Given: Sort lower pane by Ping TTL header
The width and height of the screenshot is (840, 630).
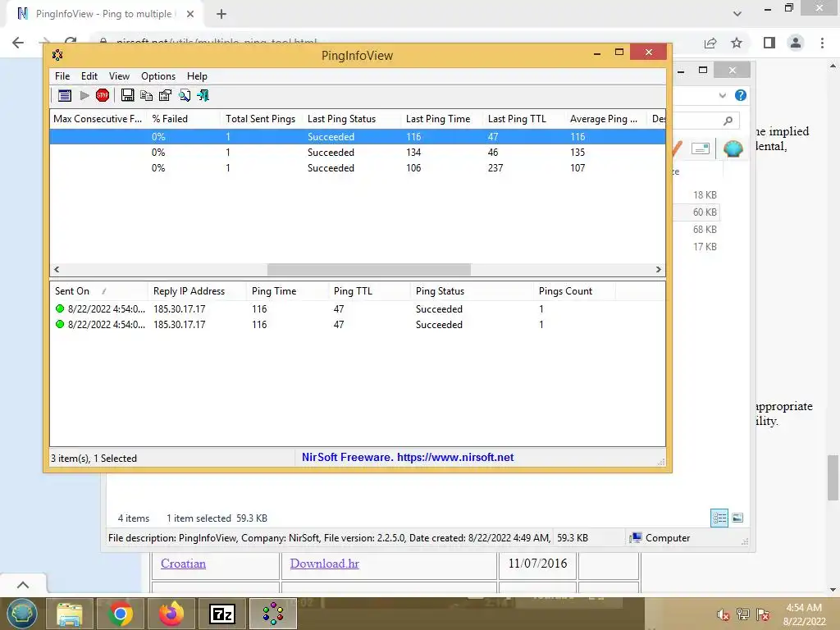Looking at the screenshot, I should (x=370, y=291).
